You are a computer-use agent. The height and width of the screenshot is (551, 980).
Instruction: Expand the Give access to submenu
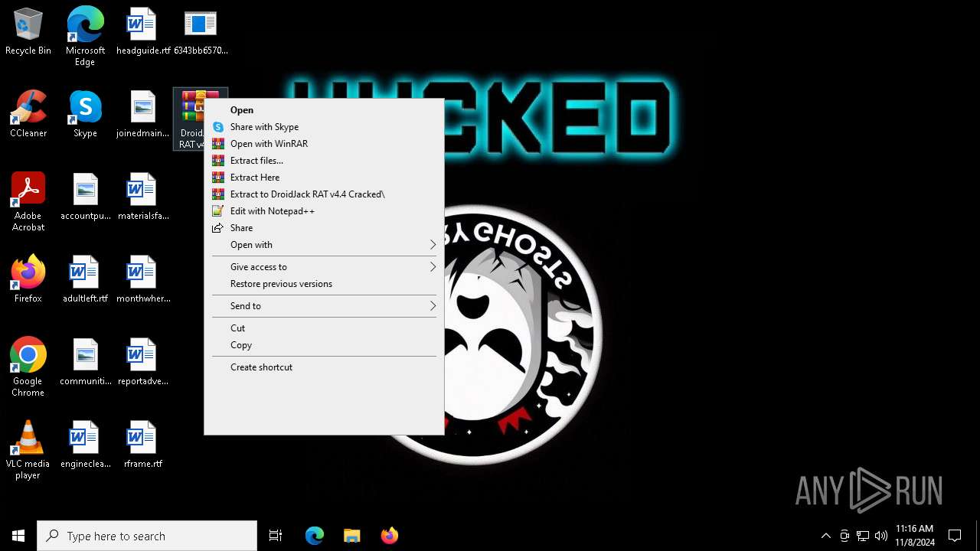tap(324, 267)
